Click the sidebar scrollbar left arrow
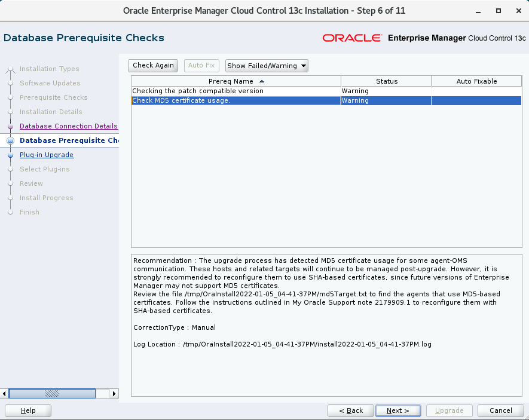 coord(4,393)
